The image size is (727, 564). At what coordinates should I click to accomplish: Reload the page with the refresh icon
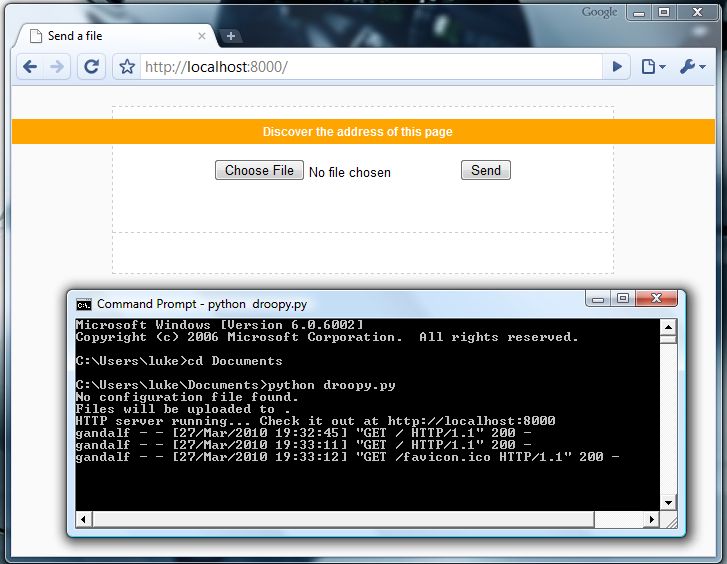coord(91,67)
